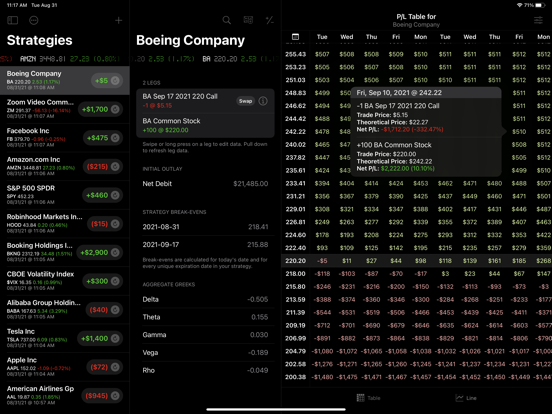Click the 255.43 price row label
The height and width of the screenshot is (414, 552).
(x=295, y=55)
